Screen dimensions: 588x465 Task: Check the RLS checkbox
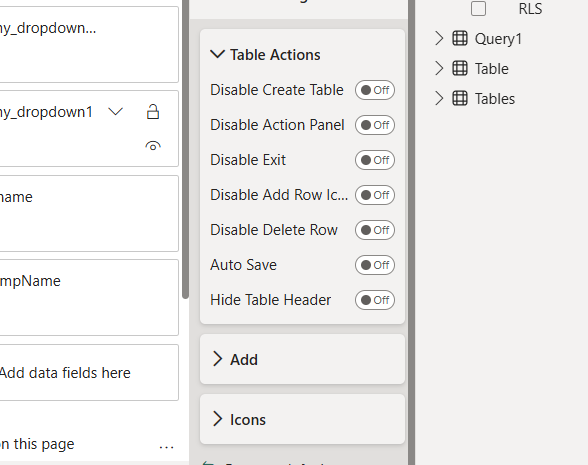tap(478, 8)
